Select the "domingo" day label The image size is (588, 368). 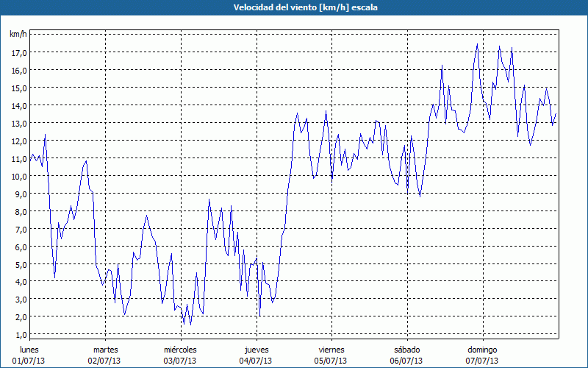coord(482,350)
